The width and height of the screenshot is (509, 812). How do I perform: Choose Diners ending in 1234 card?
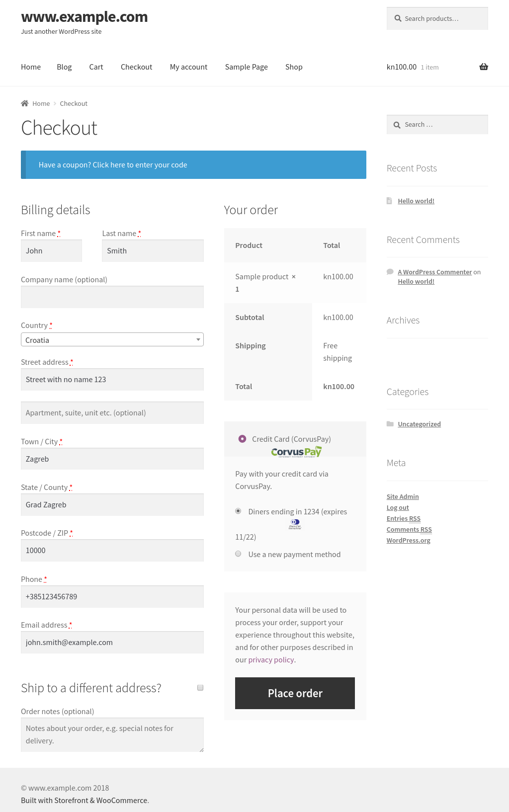[x=239, y=511]
